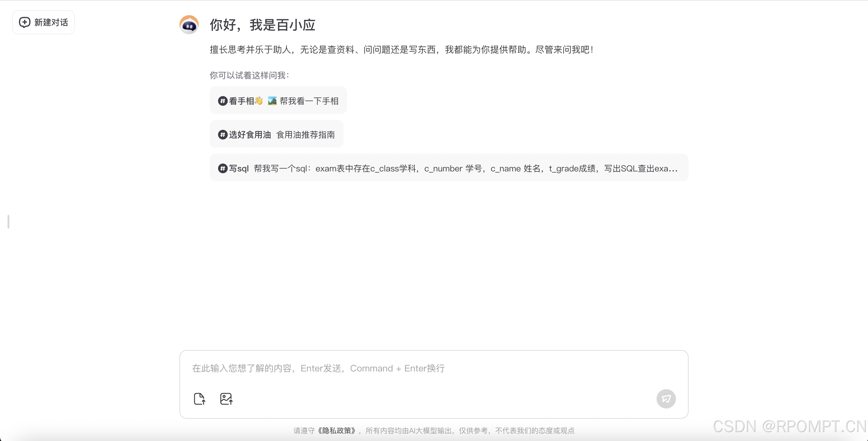This screenshot has width=868, height=441.
Task: Click the waving hand emoji in palm-reading suggestion
Action: point(259,101)
